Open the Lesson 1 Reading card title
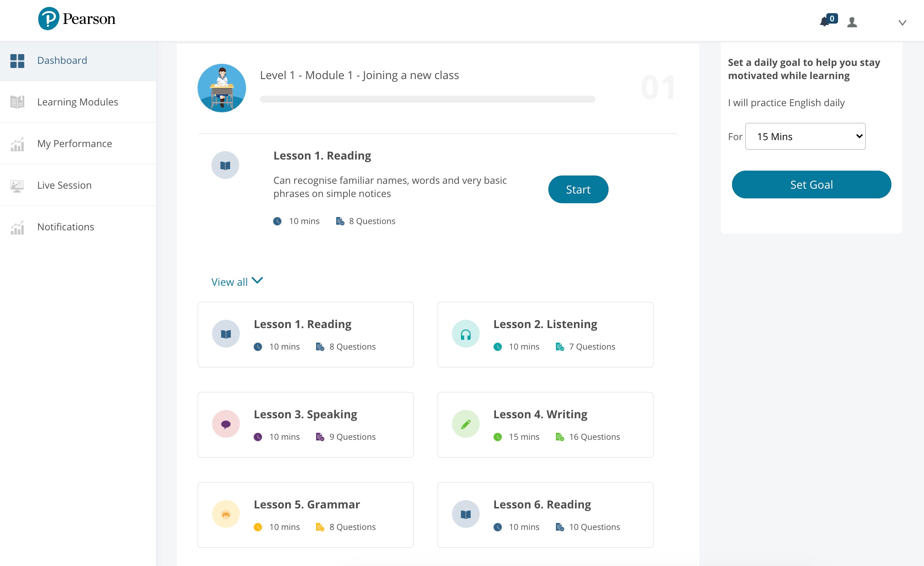Viewport: 924px width, 566px height. (x=302, y=324)
